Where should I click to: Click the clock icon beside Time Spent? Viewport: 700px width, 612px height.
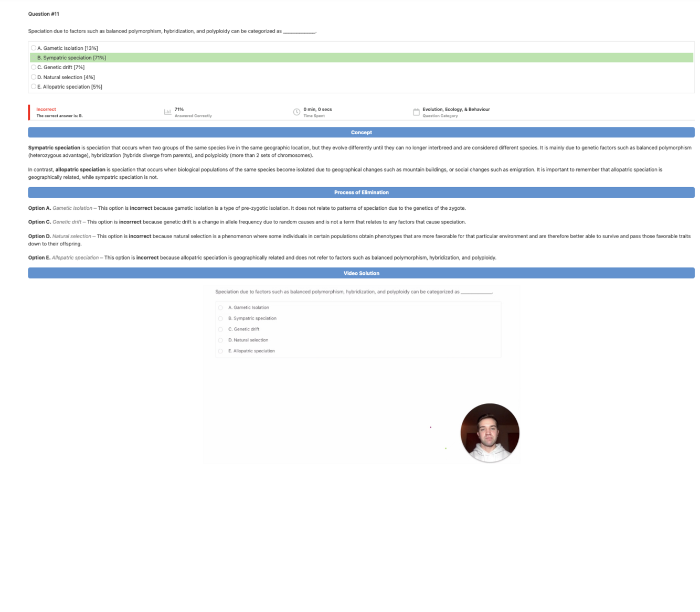(x=296, y=112)
